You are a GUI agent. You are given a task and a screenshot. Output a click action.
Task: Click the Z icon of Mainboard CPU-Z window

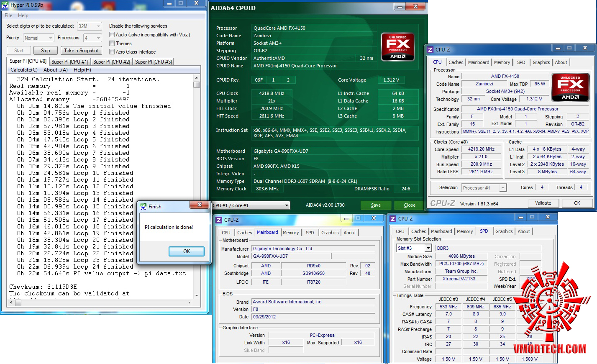(x=219, y=220)
